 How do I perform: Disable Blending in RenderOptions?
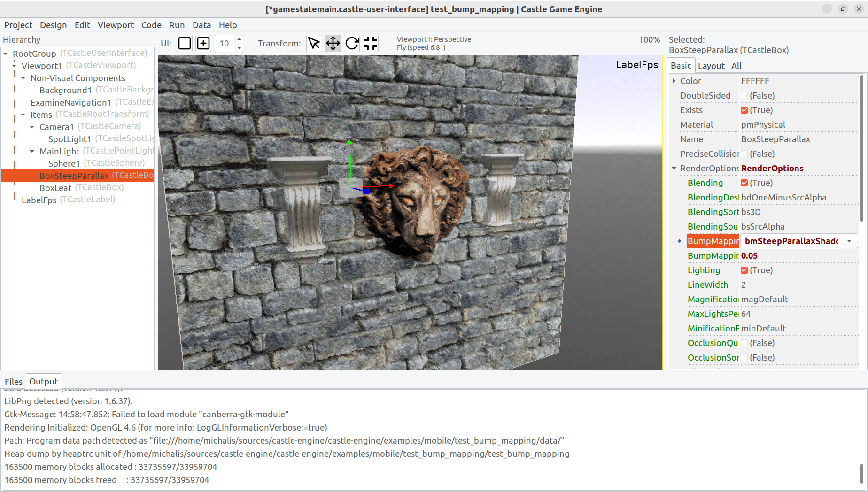click(x=744, y=183)
